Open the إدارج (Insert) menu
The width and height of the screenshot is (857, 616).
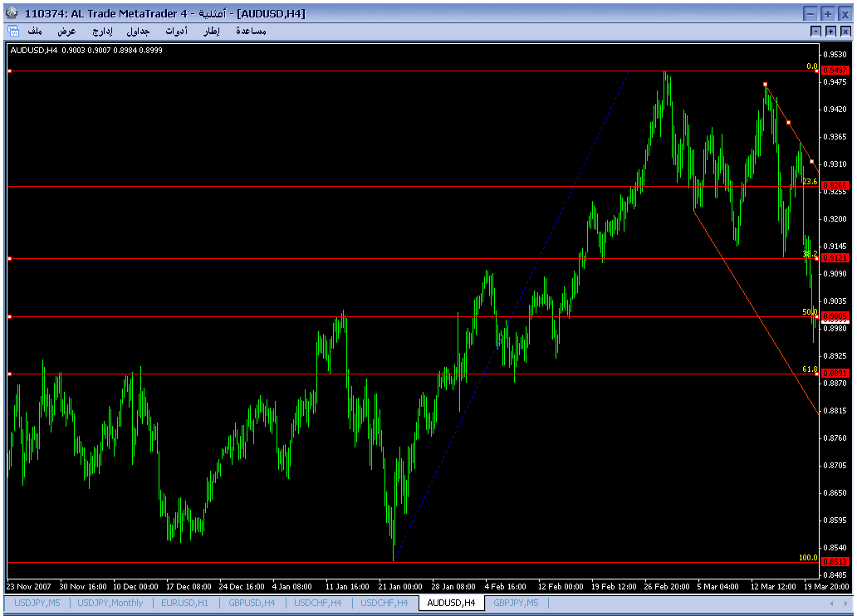coord(102,32)
